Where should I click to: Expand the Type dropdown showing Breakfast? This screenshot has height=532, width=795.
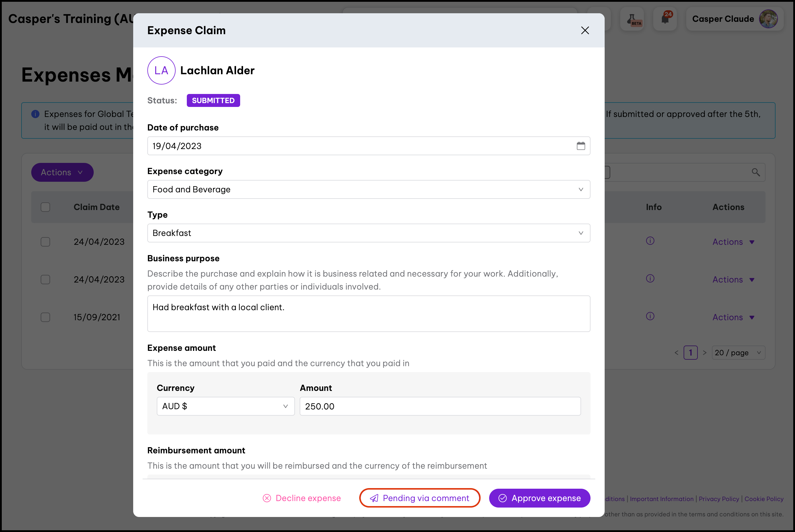click(369, 233)
